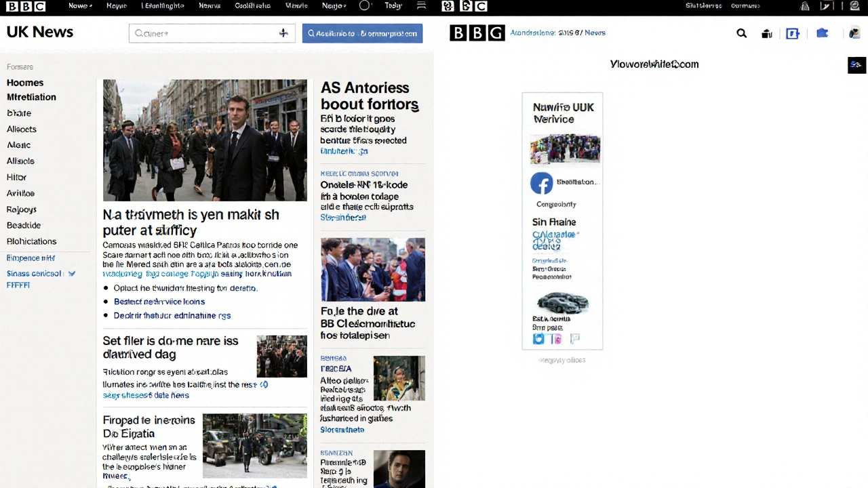The width and height of the screenshot is (868, 488).
Task: Click inside the search input field
Action: [203, 33]
